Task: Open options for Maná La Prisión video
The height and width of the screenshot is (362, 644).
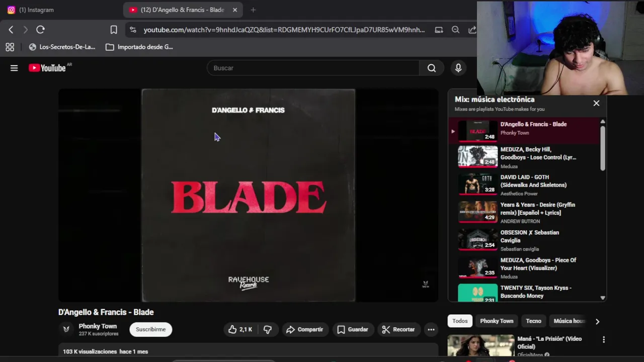Action: [604, 340]
